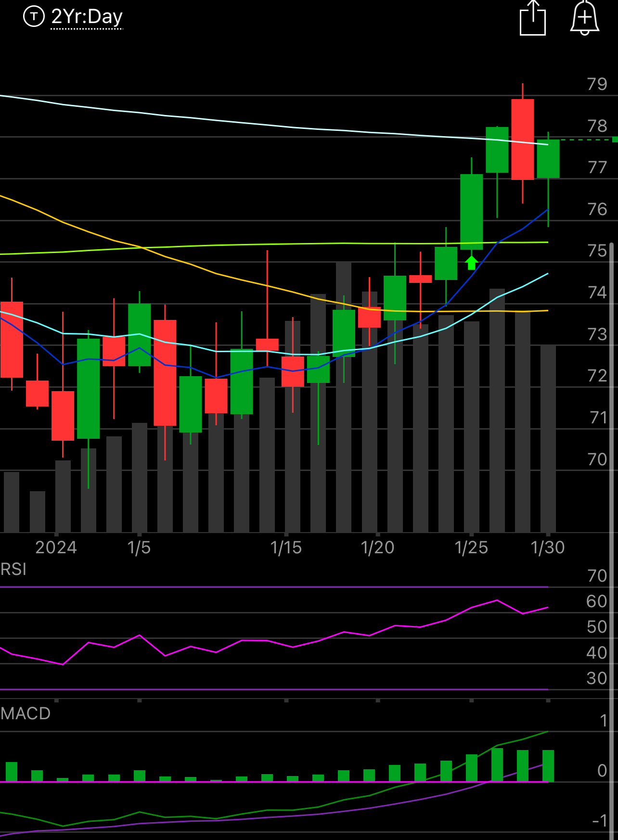This screenshot has height=840, width=618.
Task: Tap the 1/5 date label
Action: point(139,547)
